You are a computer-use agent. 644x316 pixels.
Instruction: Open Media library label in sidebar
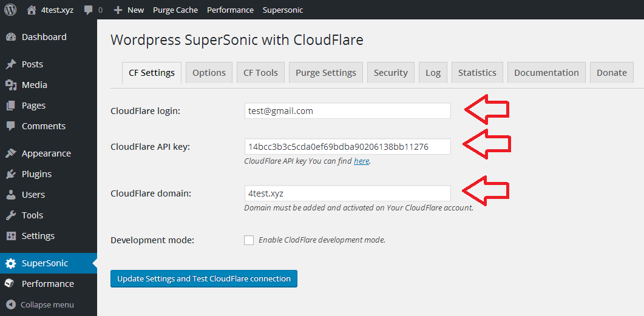click(x=35, y=85)
